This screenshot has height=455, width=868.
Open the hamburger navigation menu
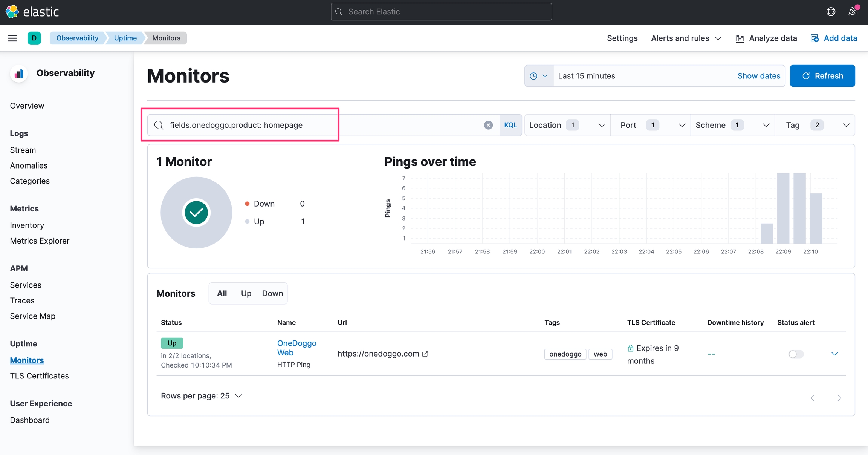pyautogui.click(x=12, y=38)
